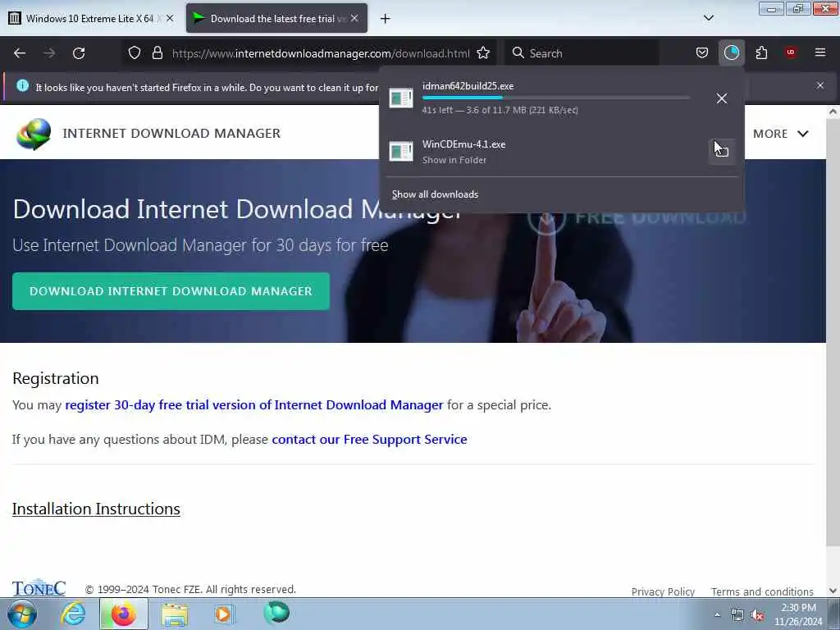Open the tracking protection shield icon
840x630 pixels.
135,53
